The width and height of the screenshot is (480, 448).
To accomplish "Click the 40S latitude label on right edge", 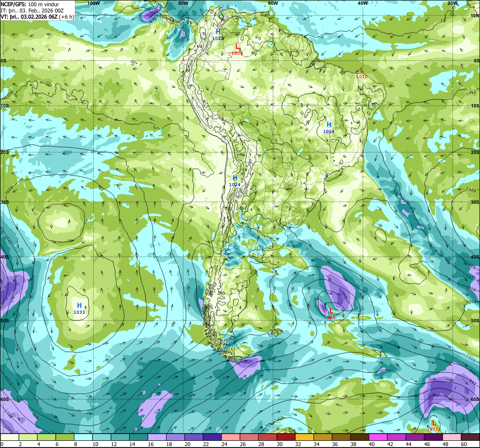I will (x=475, y=257).
